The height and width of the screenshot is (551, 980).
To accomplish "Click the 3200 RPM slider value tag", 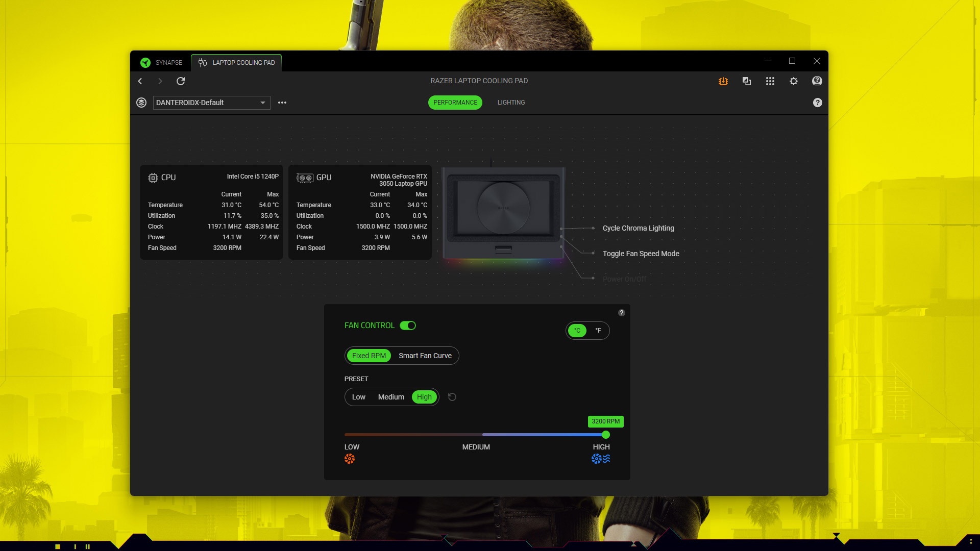I will pyautogui.click(x=606, y=421).
